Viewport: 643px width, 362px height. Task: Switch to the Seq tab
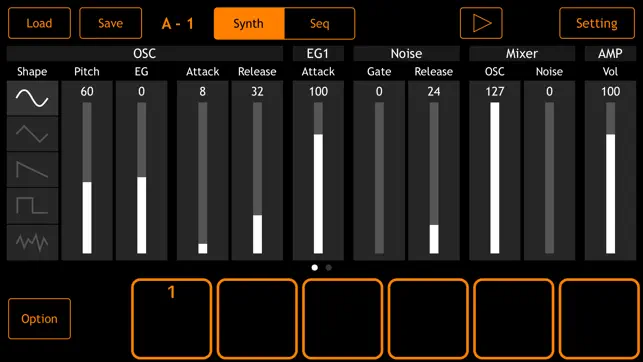tap(319, 23)
